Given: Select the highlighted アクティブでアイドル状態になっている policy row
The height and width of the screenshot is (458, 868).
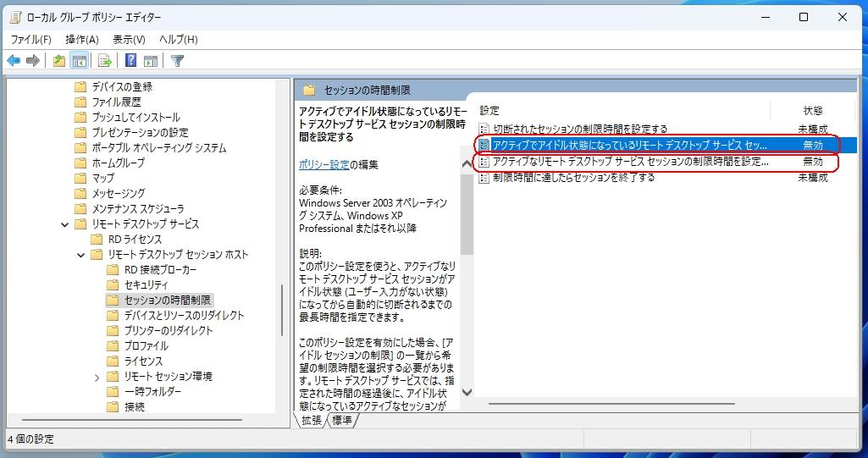Looking at the screenshot, I should 666,145.
